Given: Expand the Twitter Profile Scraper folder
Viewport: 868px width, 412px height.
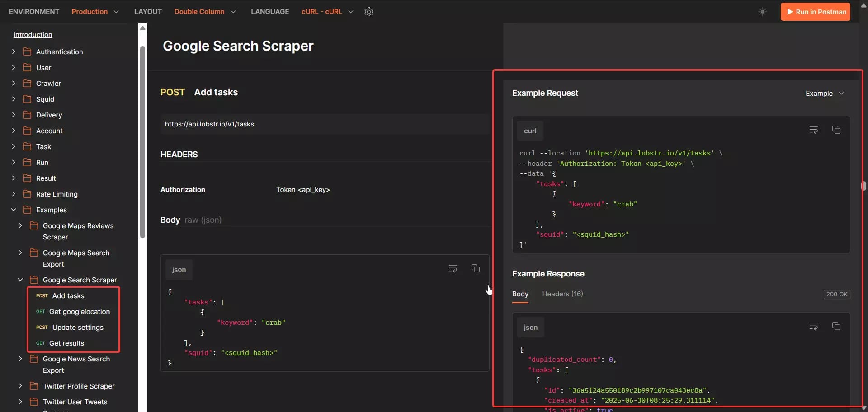Looking at the screenshot, I should 20,386.
